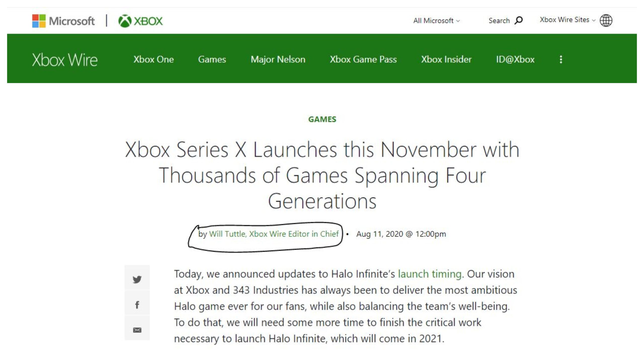Expand the All Microsoft dropdown

[x=436, y=21]
